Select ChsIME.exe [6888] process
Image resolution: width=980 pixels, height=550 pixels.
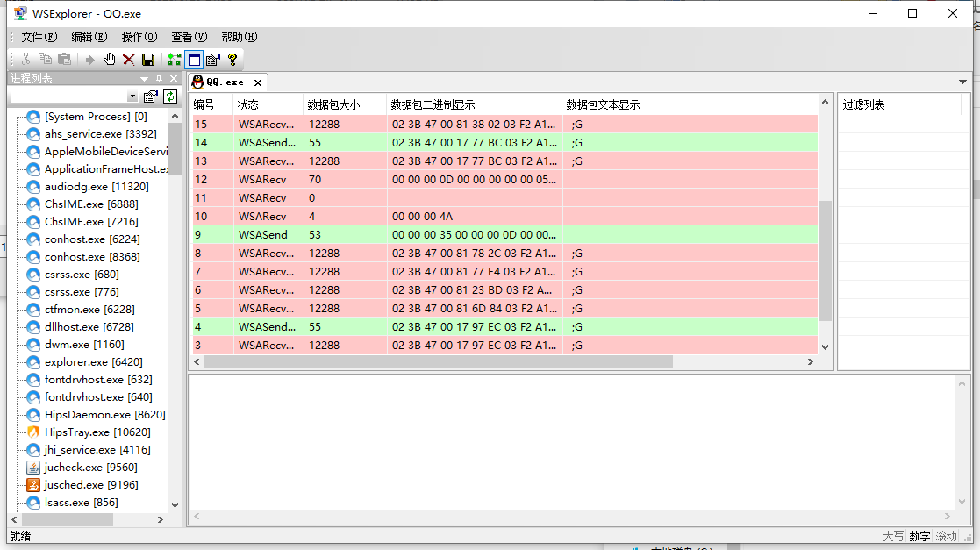[x=91, y=204]
